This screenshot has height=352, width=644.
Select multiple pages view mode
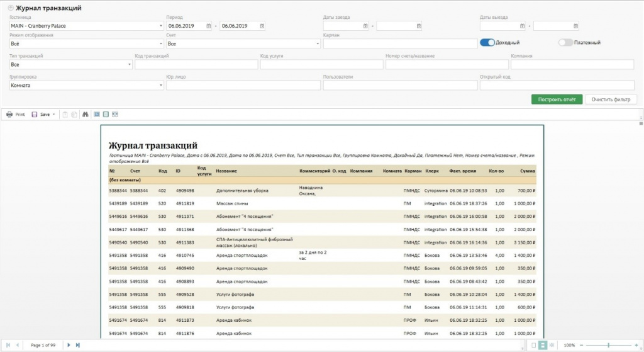[552, 345]
